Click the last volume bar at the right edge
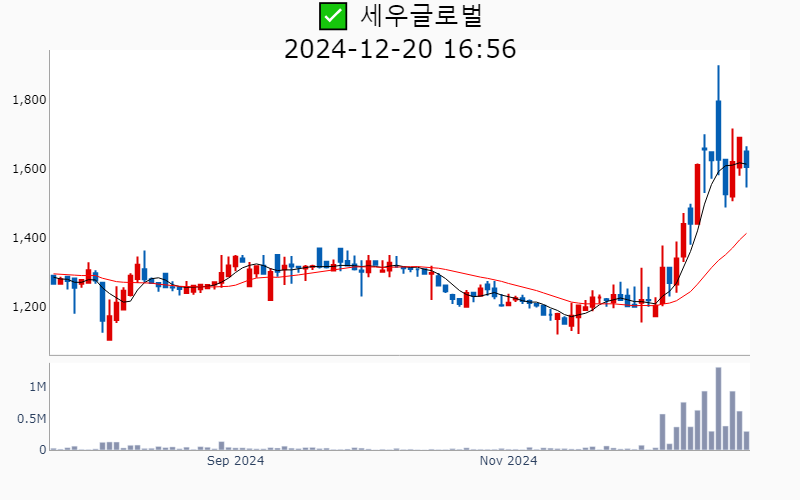 (x=746, y=441)
